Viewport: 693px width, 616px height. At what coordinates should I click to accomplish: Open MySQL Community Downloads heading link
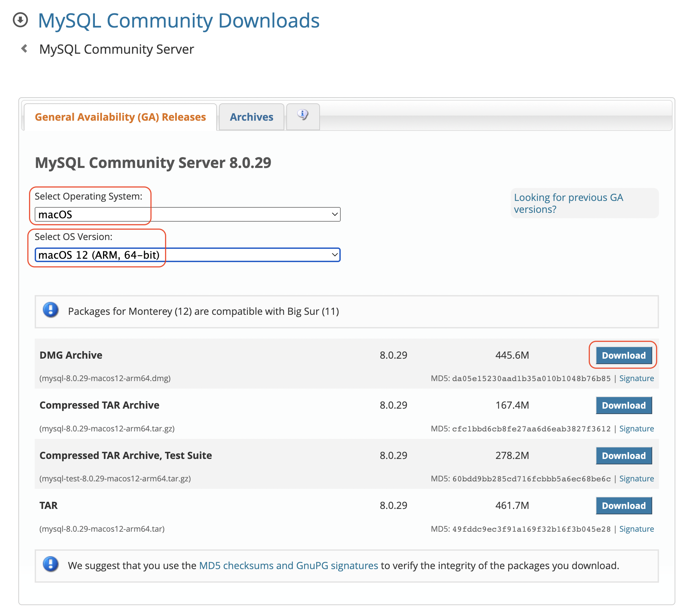(x=179, y=21)
